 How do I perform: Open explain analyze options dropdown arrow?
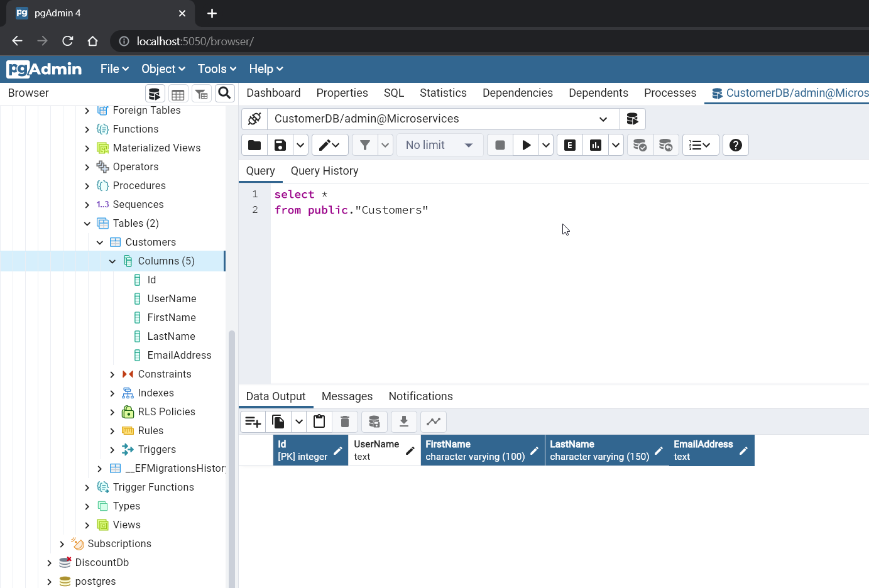click(616, 145)
